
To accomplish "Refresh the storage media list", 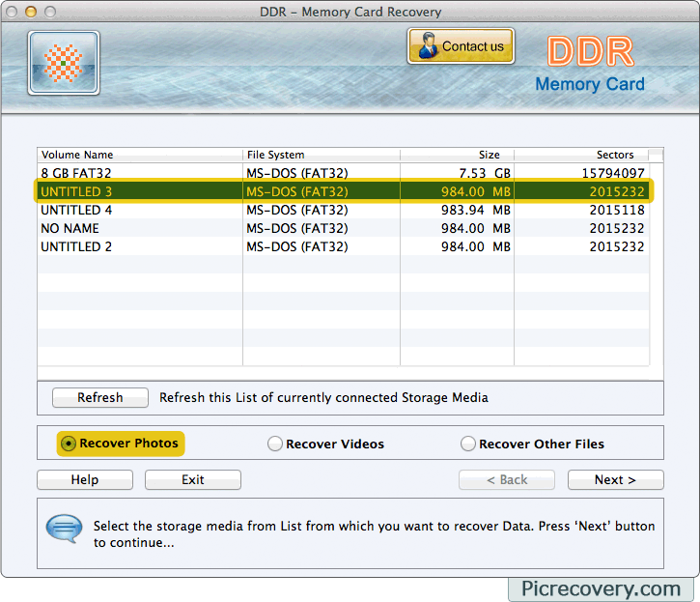I will point(100,397).
